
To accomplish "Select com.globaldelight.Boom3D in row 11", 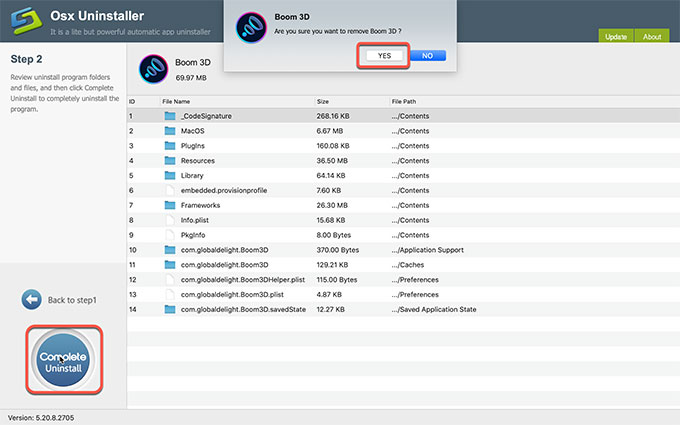I will click(x=225, y=265).
